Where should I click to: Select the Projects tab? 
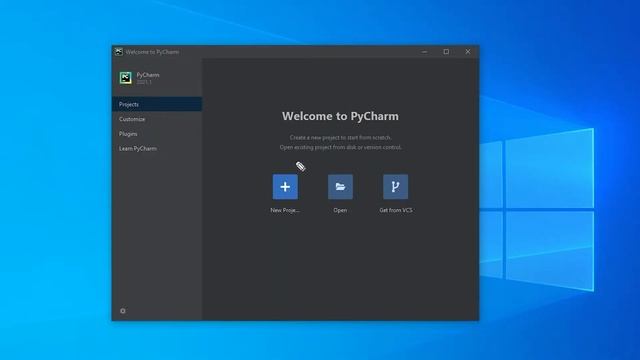(x=157, y=104)
